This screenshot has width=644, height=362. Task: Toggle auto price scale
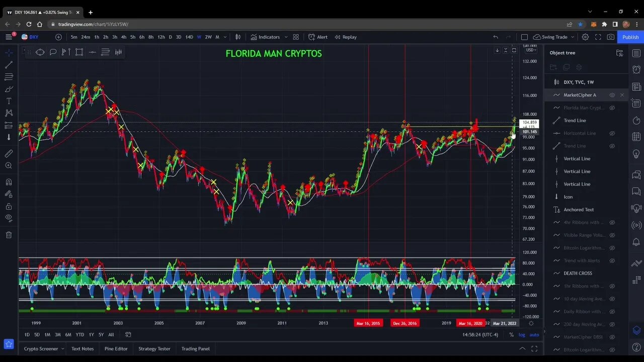click(534, 335)
